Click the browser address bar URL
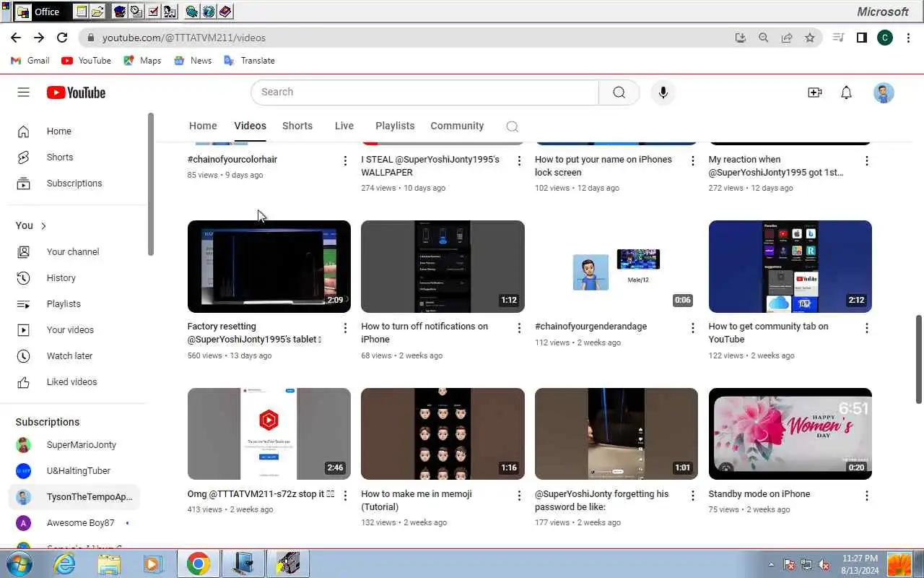 pos(184,38)
